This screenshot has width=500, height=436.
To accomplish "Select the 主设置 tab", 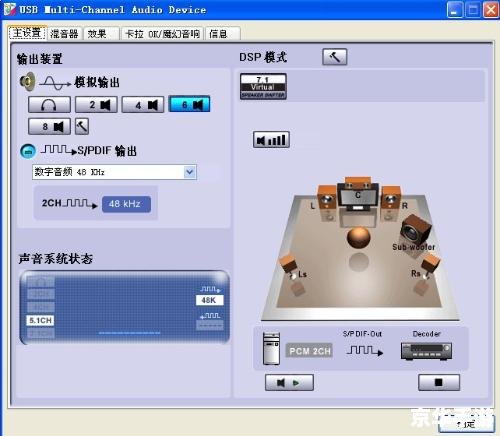I will [x=27, y=33].
